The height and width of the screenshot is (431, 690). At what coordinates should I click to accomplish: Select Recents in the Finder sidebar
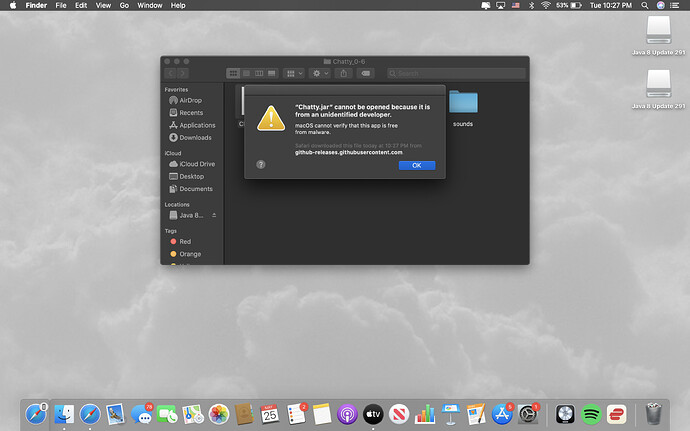click(x=191, y=113)
